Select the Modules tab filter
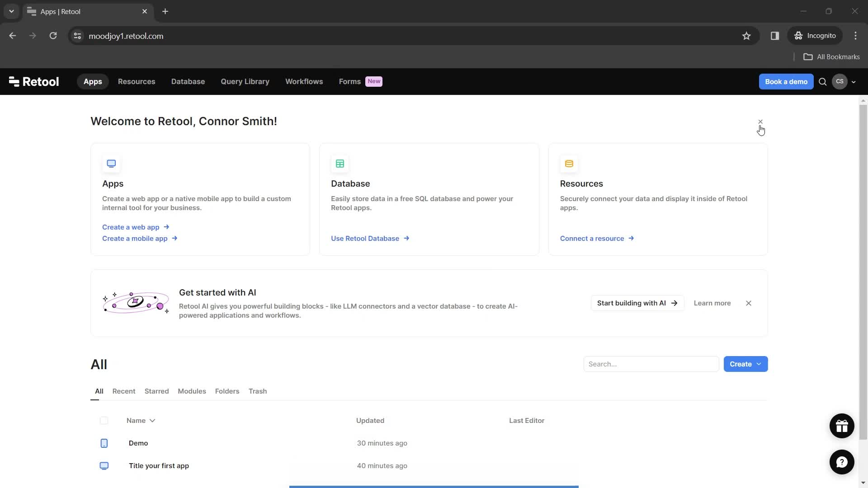 point(191,391)
